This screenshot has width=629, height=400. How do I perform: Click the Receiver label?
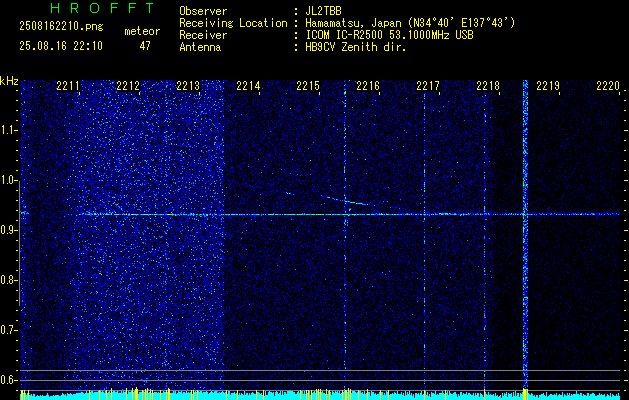click(x=203, y=35)
